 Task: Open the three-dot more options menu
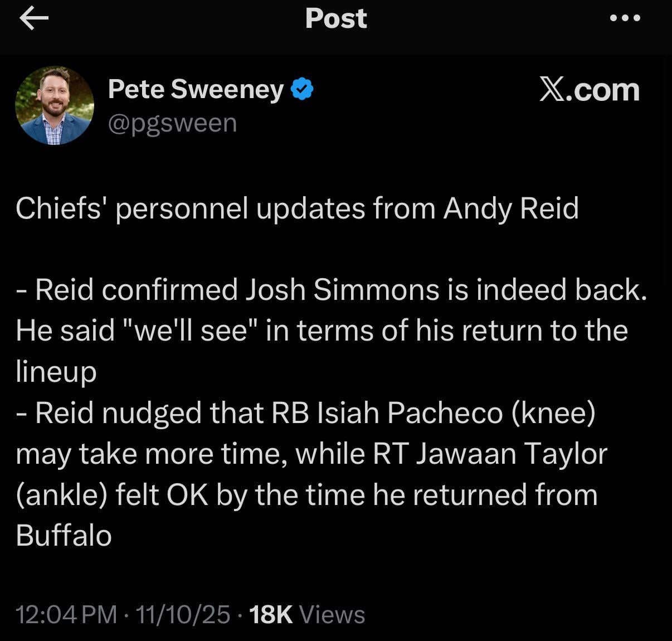click(x=625, y=18)
